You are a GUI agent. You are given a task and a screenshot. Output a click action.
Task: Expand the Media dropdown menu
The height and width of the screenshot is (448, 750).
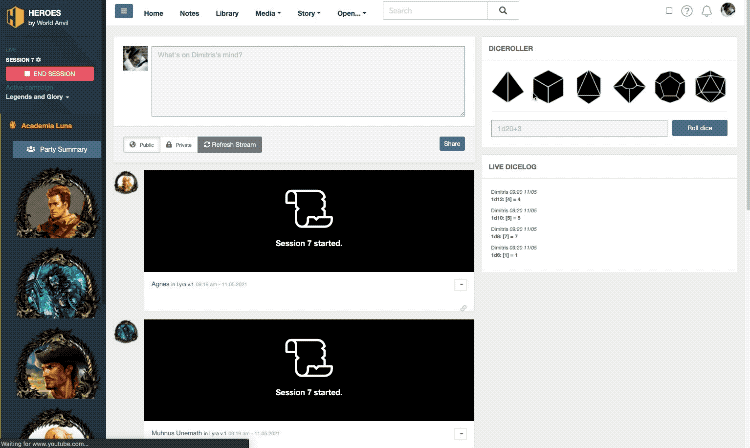tap(267, 14)
